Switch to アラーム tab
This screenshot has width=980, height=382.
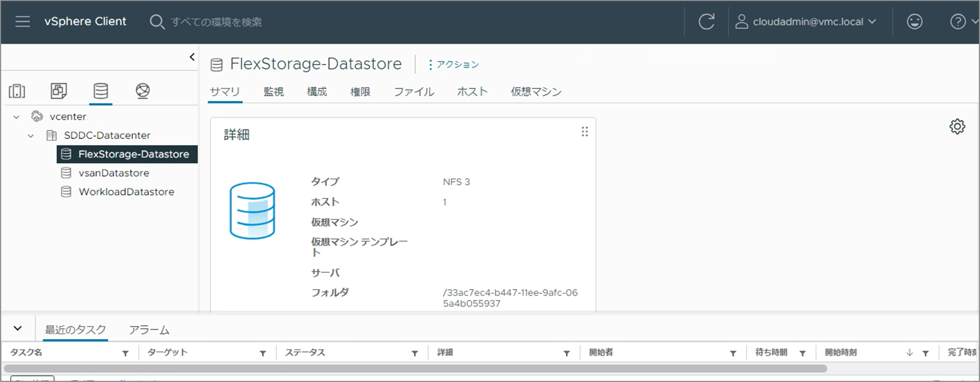(x=149, y=330)
